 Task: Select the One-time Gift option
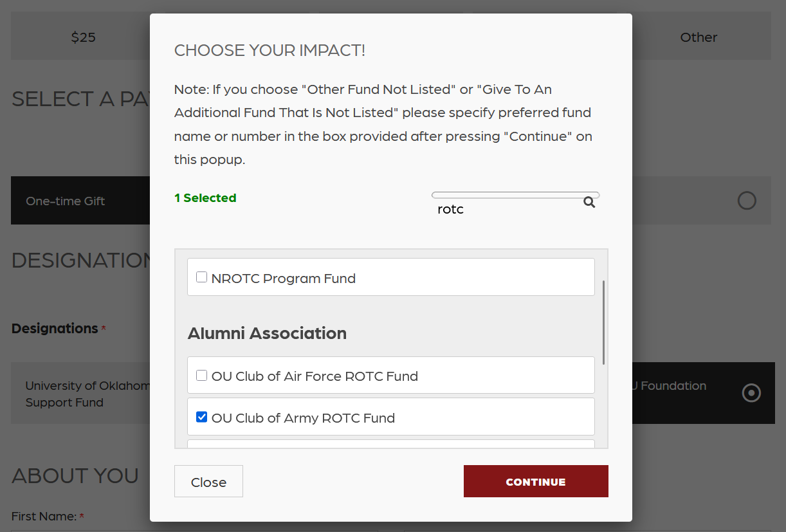(66, 201)
